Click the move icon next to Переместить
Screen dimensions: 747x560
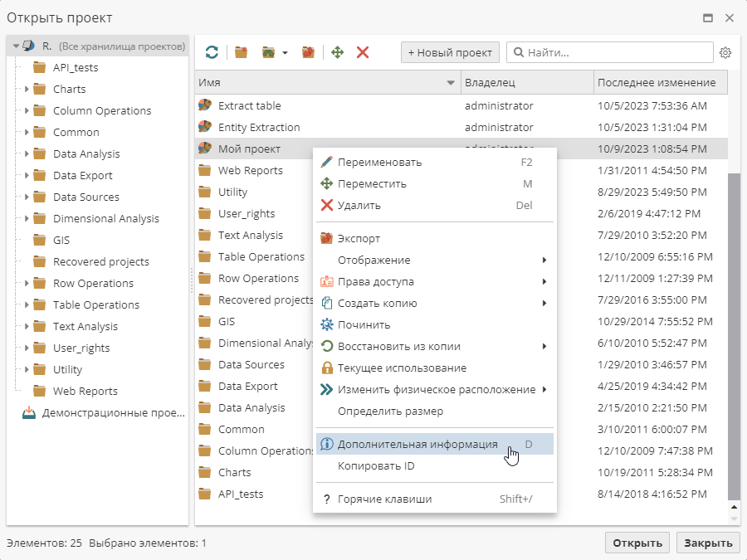pyautogui.click(x=326, y=183)
